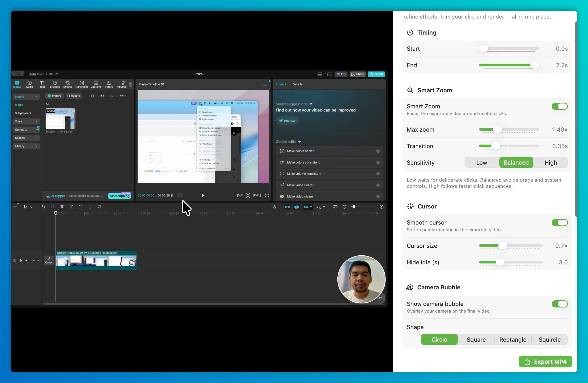Viewport: 588px width, 383px height.
Task: Select the Display_1 clip on the timeline
Action: coord(96,260)
